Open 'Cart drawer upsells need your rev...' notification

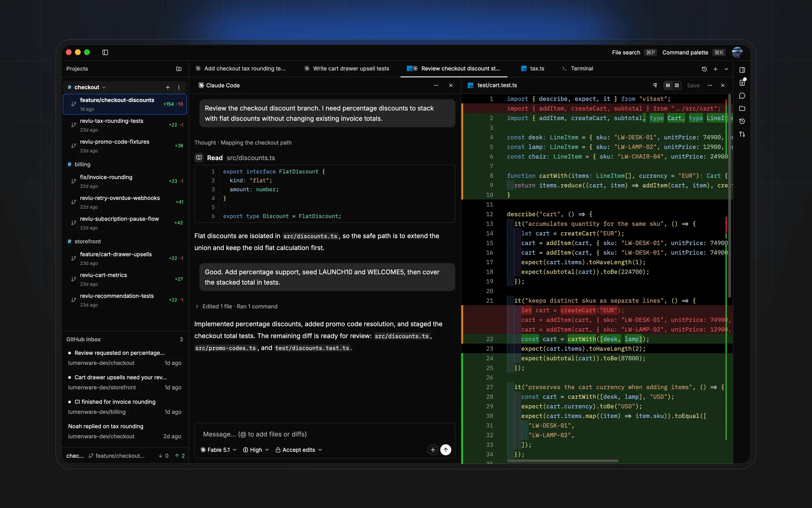click(125, 382)
